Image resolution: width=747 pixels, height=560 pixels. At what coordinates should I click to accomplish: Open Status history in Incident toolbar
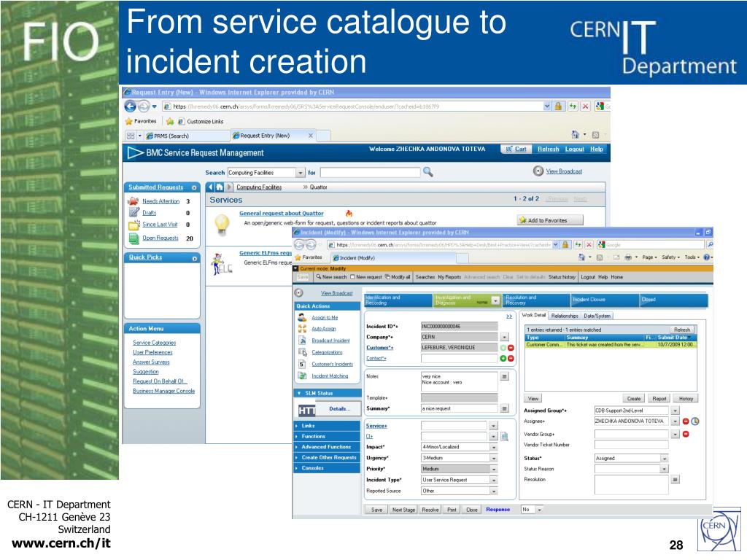[562, 276]
